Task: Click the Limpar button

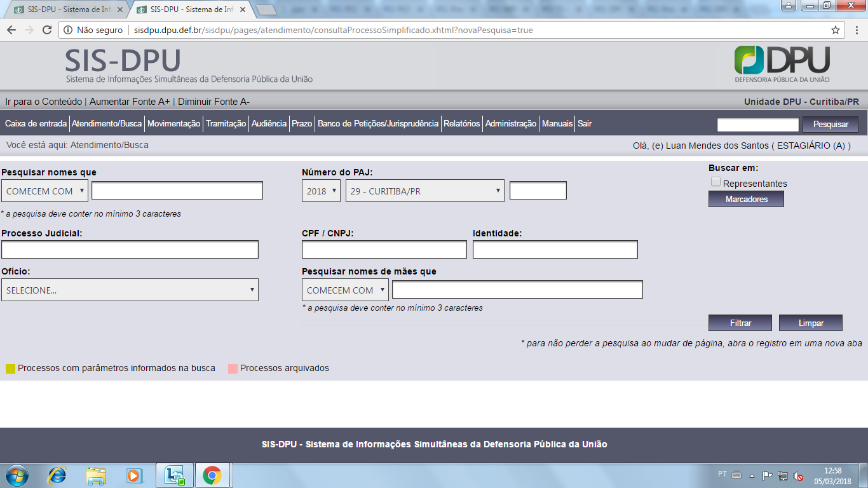Action: [810, 323]
